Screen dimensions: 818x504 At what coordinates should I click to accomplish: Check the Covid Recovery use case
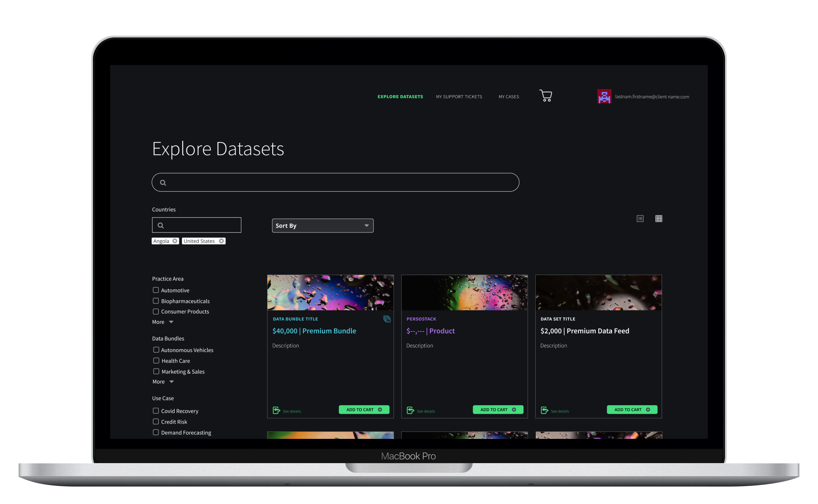pos(156,411)
